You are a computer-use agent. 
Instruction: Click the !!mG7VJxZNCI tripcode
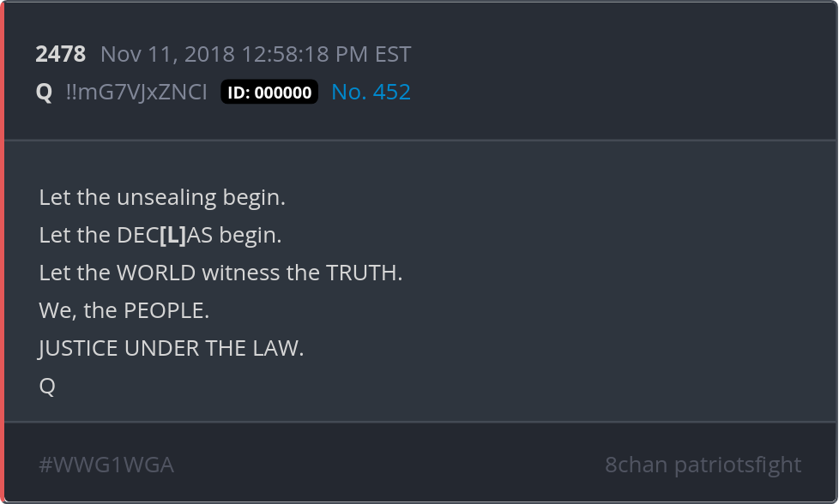point(136,92)
